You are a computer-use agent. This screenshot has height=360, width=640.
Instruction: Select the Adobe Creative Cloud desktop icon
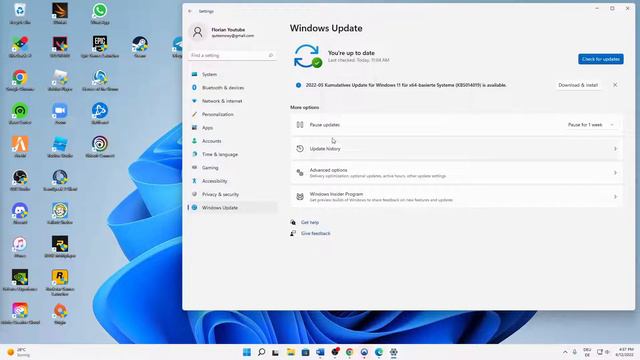20,313
